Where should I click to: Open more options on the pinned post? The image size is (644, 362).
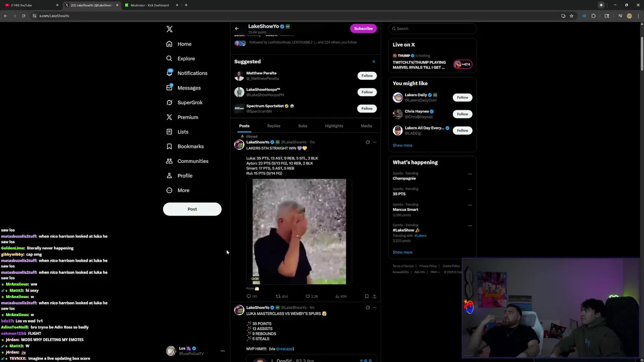[374, 142]
